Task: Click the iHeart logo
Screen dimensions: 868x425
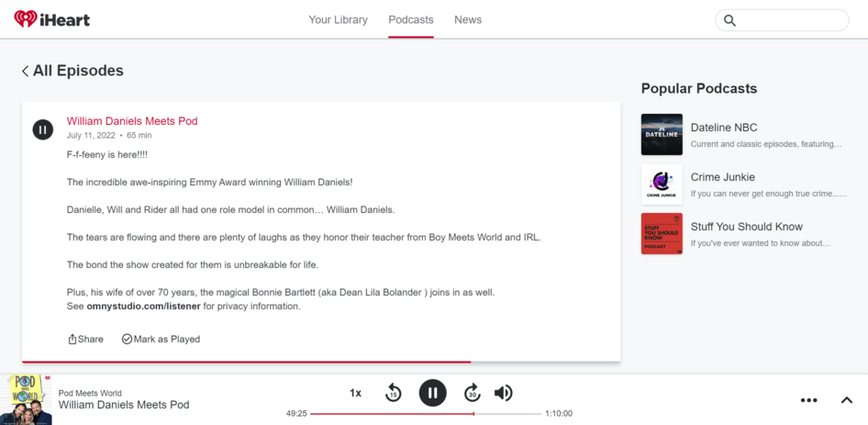Action: (x=52, y=19)
